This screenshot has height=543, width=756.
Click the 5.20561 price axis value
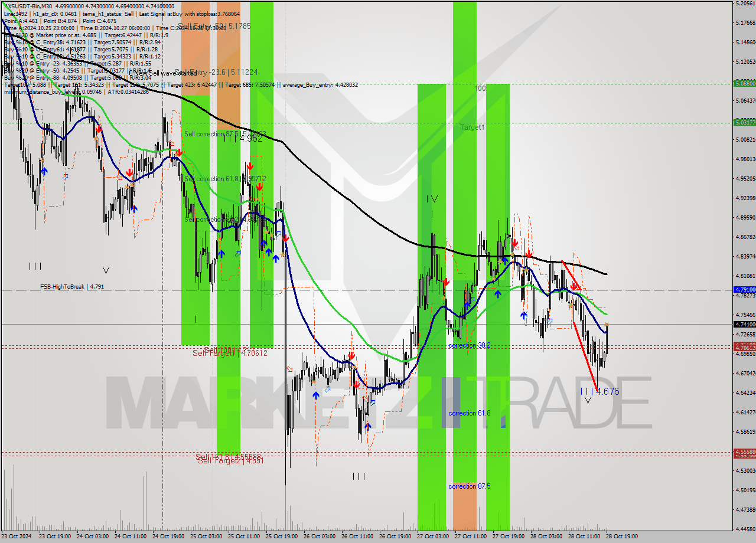point(745,4)
